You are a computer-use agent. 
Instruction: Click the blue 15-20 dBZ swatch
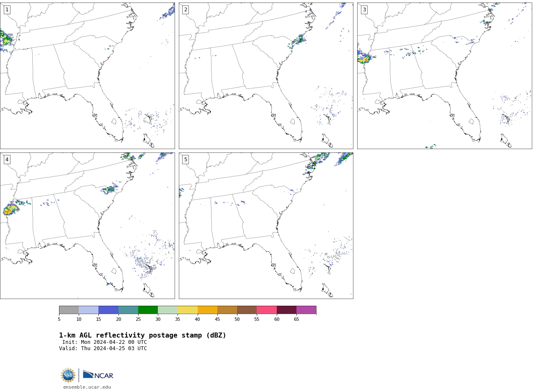pos(108,310)
